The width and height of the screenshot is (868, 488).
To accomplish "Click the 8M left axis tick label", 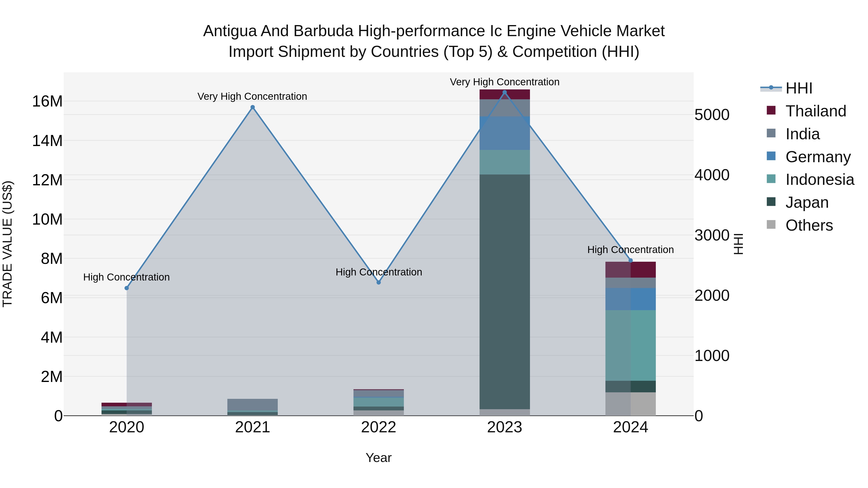I will pos(52,259).
